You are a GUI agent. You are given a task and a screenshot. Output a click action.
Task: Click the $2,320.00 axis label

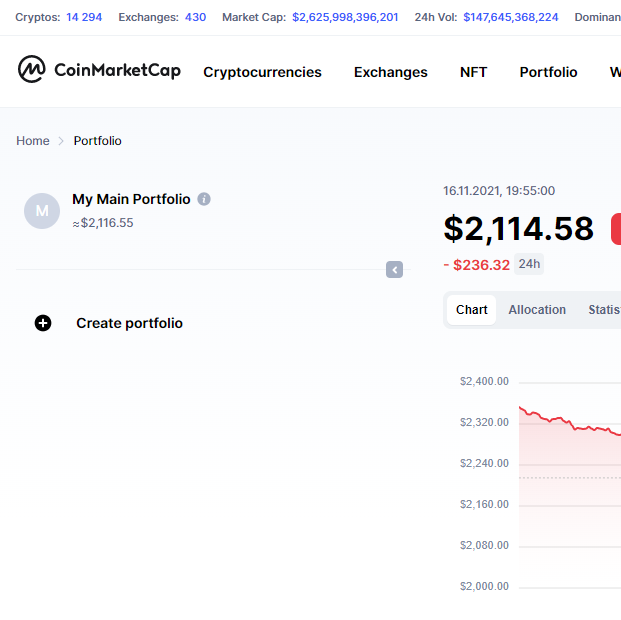click(x=484, y=422)
